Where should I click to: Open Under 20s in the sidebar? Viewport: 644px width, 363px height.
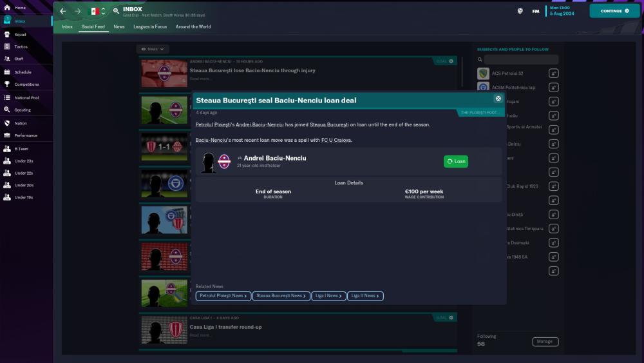[x=23, y=185]
